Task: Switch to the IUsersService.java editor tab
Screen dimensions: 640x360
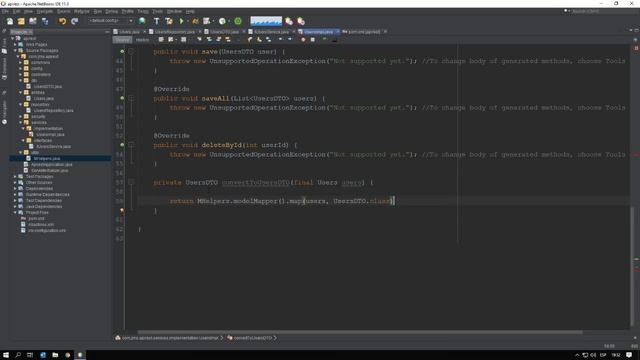Action: 271,31
